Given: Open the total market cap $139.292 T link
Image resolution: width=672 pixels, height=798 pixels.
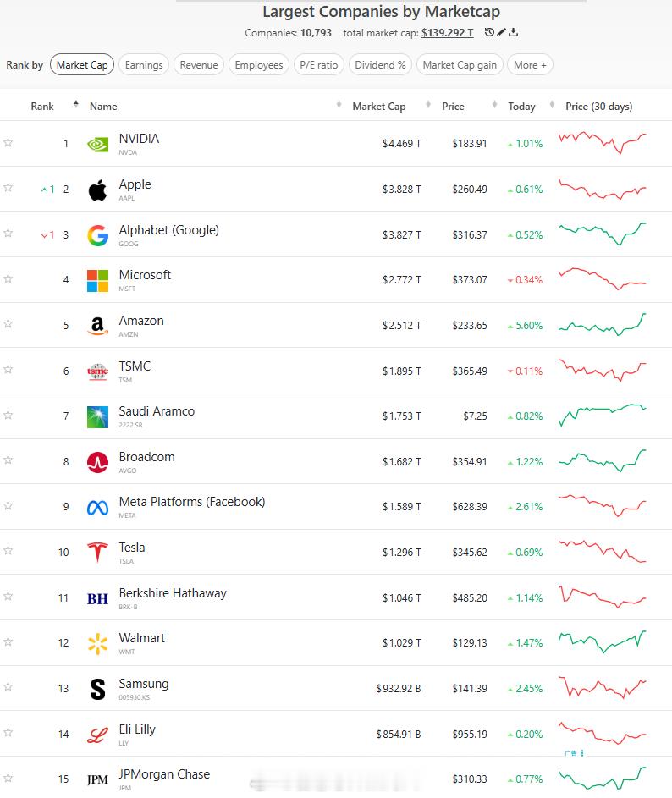Looking at the screenshot, I should (x=447, y=33).
